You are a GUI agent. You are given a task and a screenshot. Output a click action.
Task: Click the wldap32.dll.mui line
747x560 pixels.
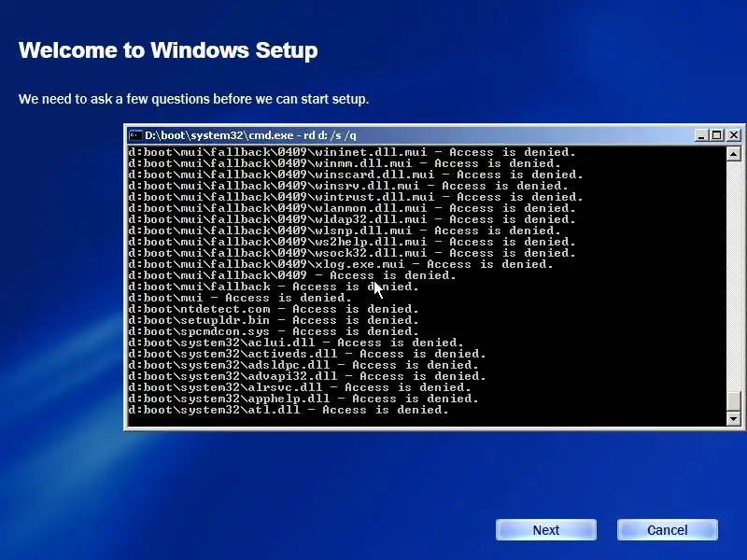click(352, 219)
